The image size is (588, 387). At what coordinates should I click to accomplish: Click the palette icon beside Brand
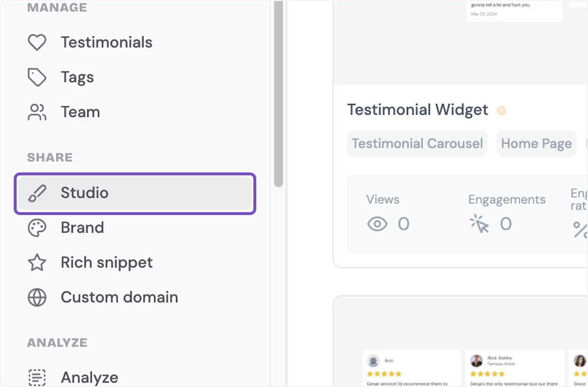pyautogui.click(x=37, y=228)
